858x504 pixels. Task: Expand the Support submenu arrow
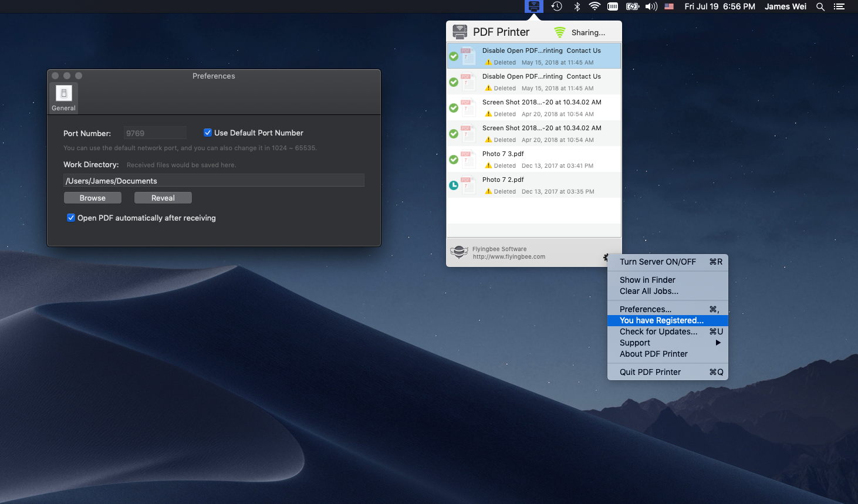(x=718, y=343)
